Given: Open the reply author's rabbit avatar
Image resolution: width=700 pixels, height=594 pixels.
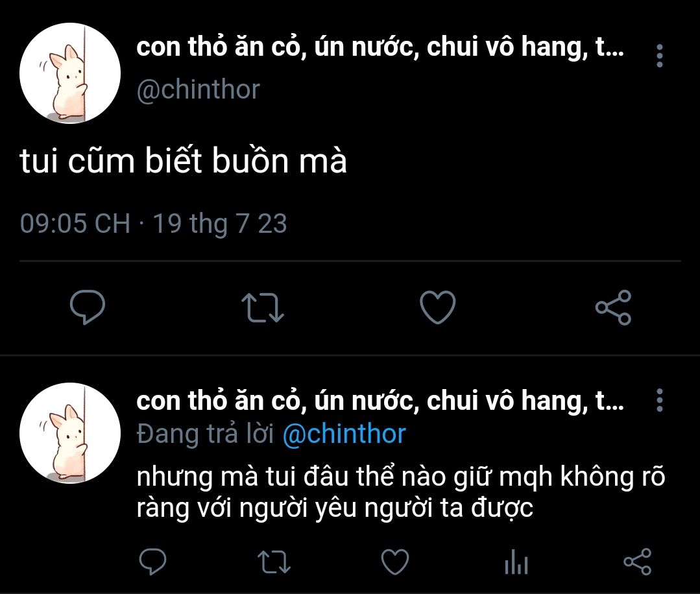Looking at the screenshot, I should [x=70, y=433].
